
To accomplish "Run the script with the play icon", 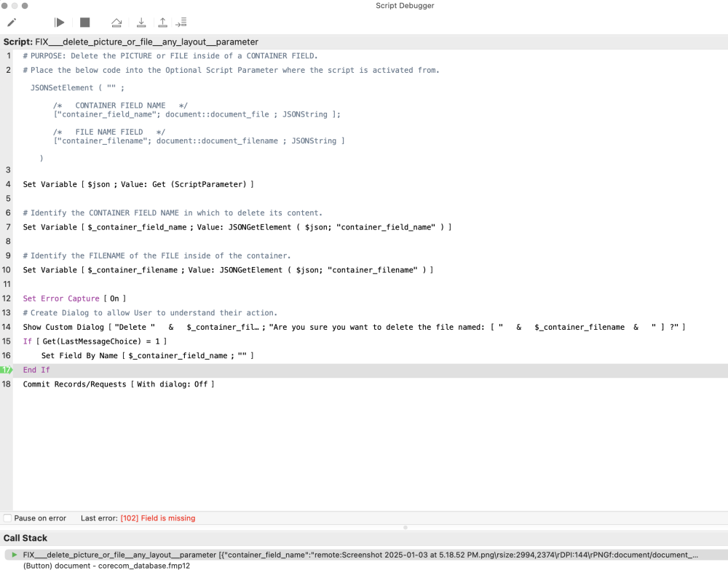I will click(59, 23).
